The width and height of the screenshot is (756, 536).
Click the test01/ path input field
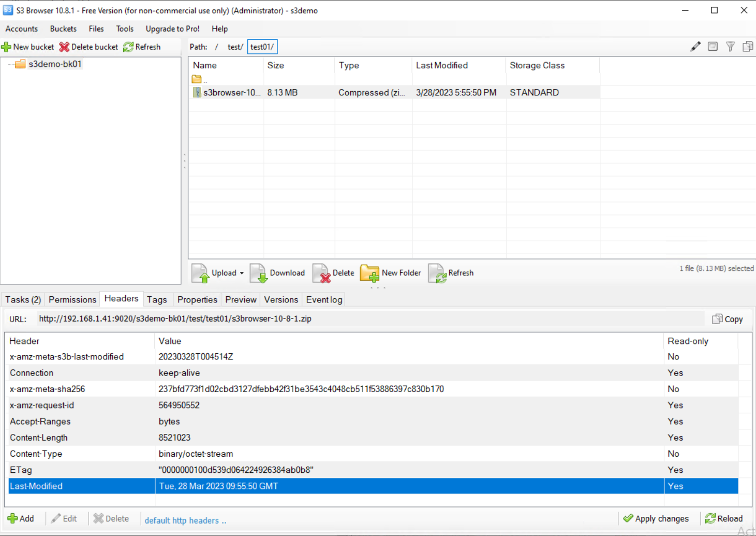click(x=262, y=47)
